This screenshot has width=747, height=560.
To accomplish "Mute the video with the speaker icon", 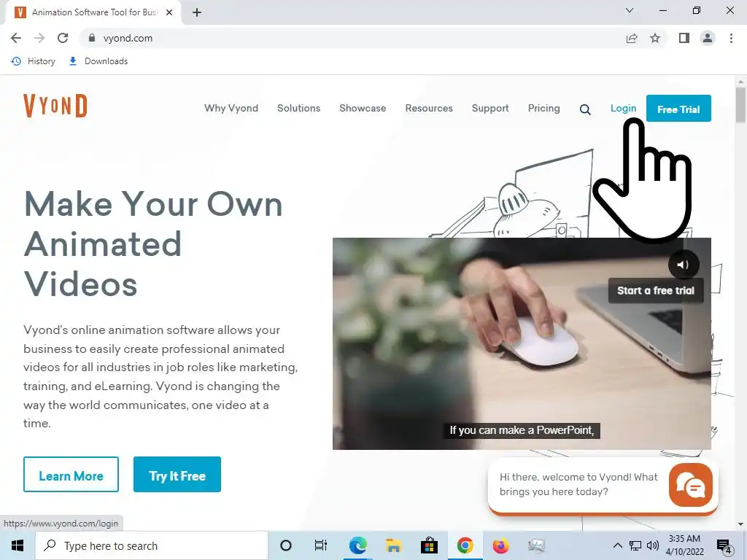I will 683,264.
